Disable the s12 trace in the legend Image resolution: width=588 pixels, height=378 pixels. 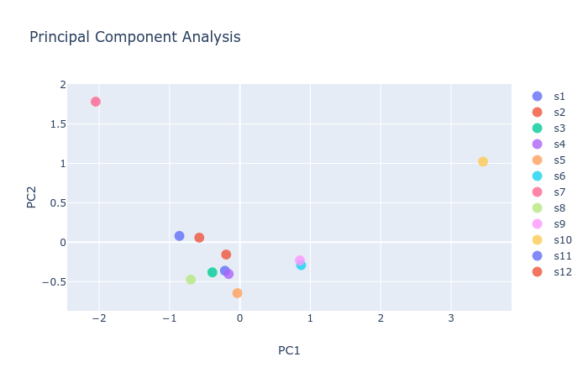pos(562,272)
